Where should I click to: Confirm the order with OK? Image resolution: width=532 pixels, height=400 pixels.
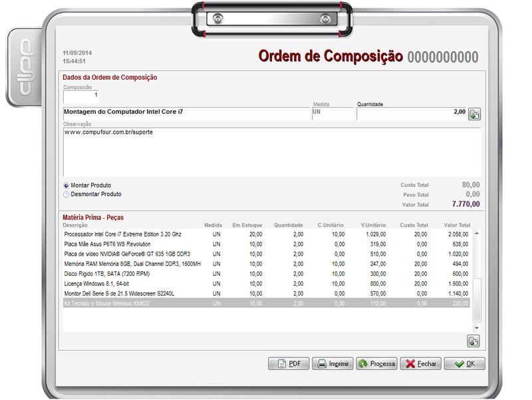[464, 363]
